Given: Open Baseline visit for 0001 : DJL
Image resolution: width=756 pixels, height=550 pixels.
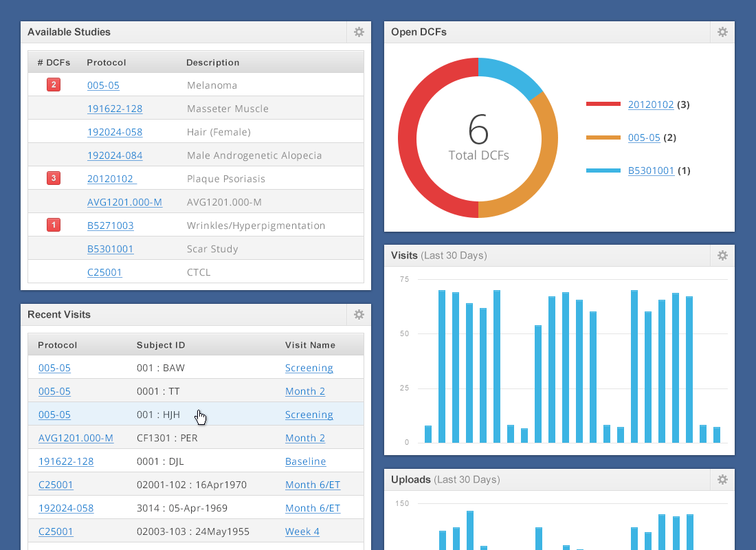Looking at the screenshot, I should pyautogui.click(x=306, y=462).
